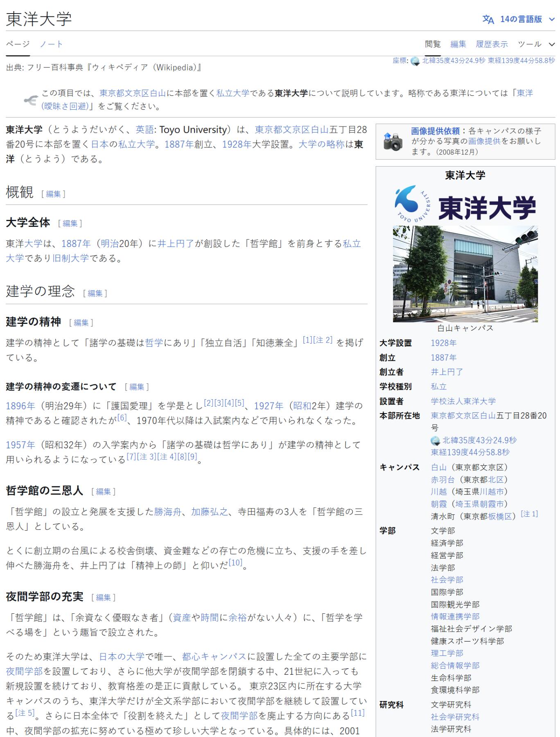Edit the 概観 section
Image resolution: width=560 pixels, height=737 pixels.
tap(53, 194)
